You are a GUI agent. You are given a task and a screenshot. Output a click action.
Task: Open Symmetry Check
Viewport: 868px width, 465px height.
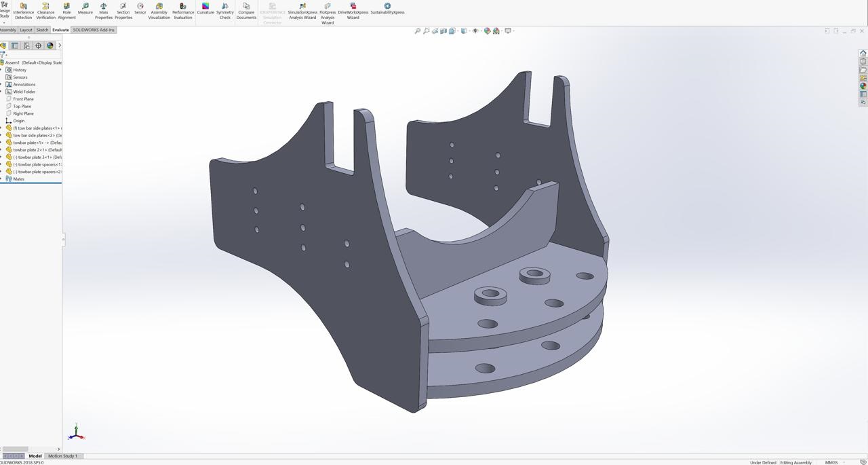tap(224, 11)
